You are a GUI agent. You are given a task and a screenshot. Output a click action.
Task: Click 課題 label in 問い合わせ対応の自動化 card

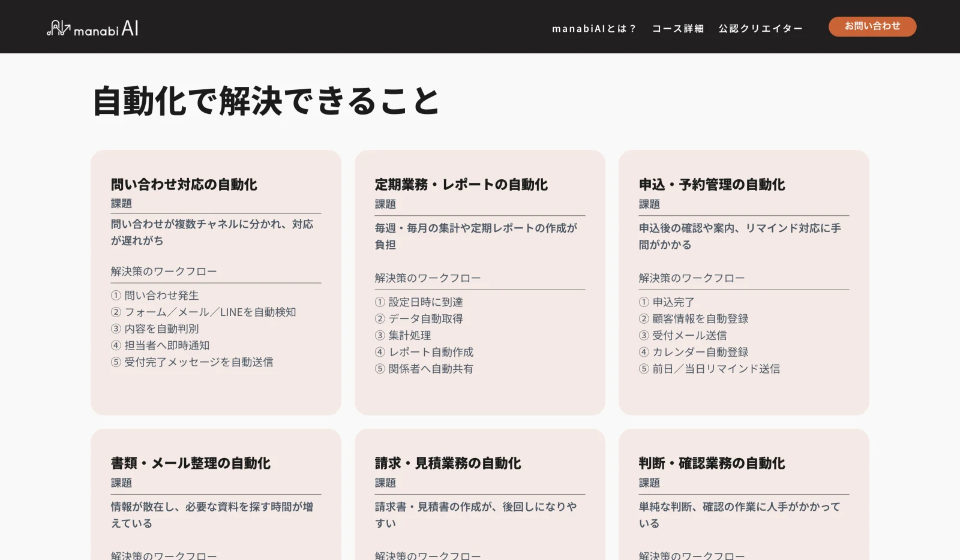tap(121, 204)
